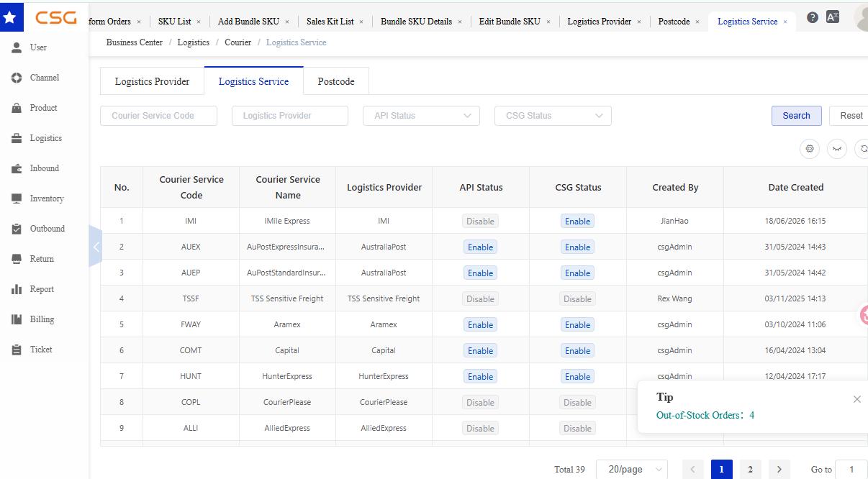Click the Search button
Viewport: 868px width, 479px height.
[x=796, y=116]
